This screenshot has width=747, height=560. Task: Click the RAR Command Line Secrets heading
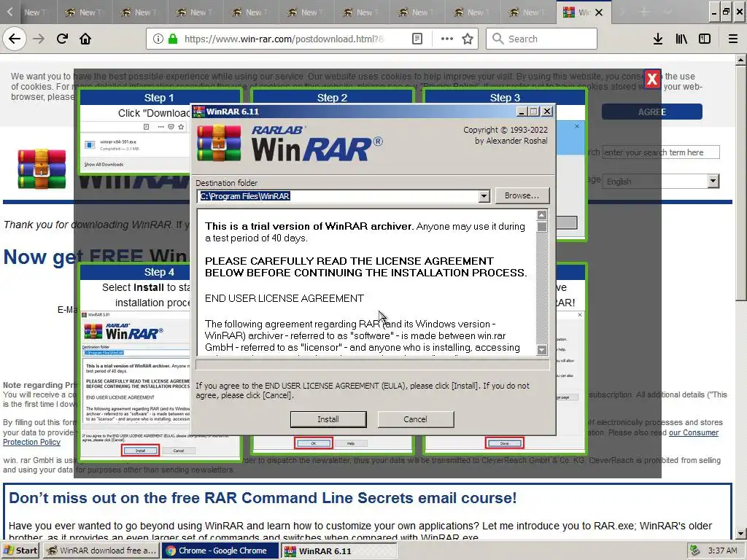pos(263,498)
